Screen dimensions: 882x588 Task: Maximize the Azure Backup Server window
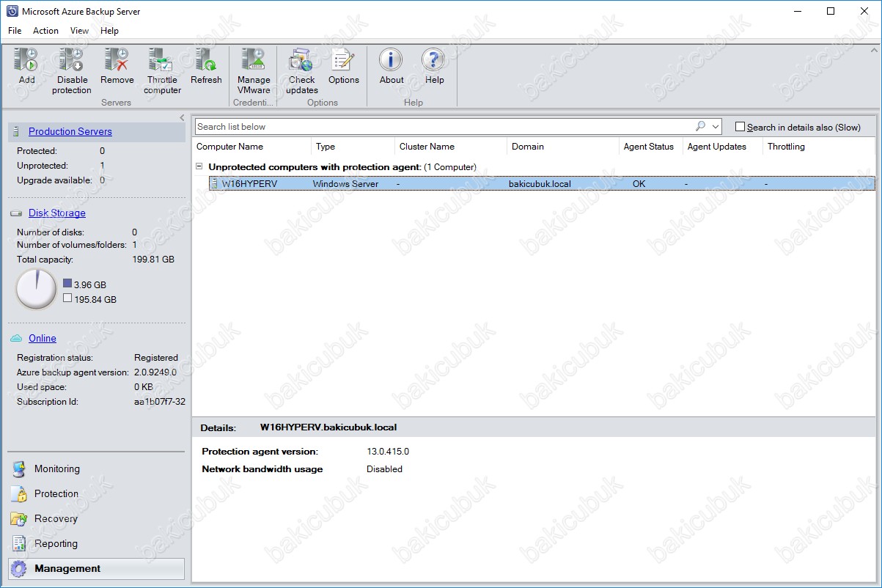pos(831,11)
